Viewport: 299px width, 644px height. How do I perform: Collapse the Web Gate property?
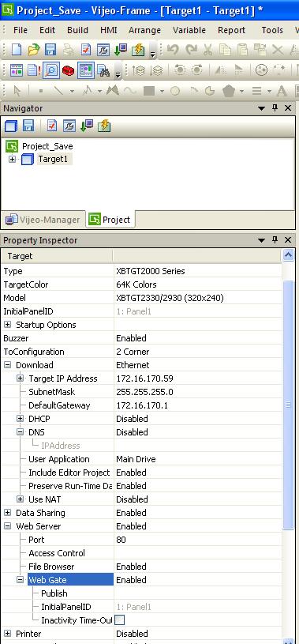[20, 580]
